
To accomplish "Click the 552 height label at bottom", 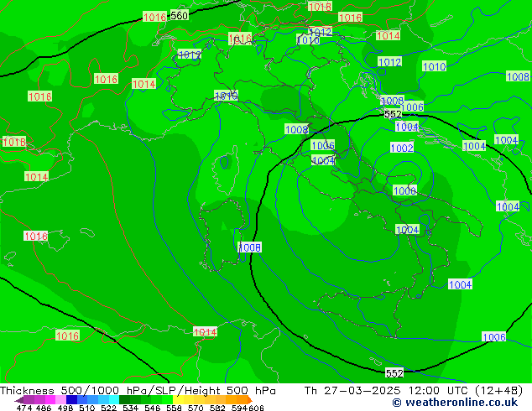I will pyautogui.click(x=394, y=372).
